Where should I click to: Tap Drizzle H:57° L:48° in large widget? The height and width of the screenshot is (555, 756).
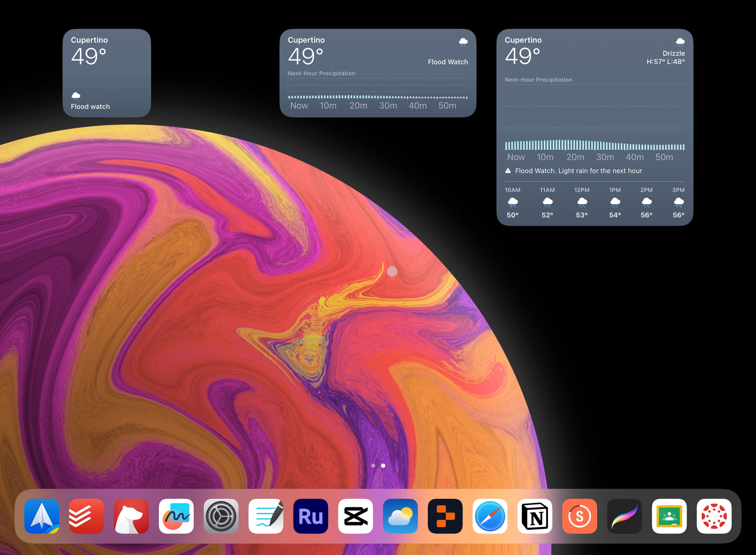pos(666,57)
